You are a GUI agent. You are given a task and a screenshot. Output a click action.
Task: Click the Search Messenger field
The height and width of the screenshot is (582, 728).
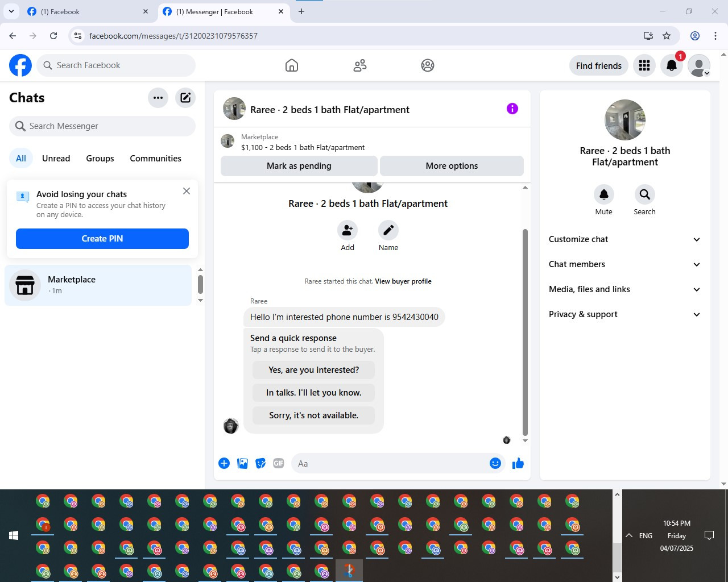(x=102, y=126)
